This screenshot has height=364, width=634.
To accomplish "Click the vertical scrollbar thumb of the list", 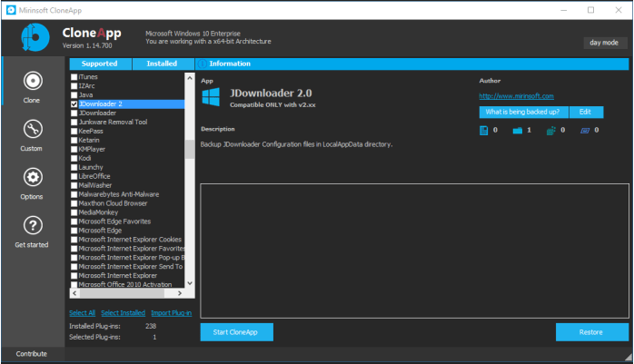I will click(x=190, y=149).
